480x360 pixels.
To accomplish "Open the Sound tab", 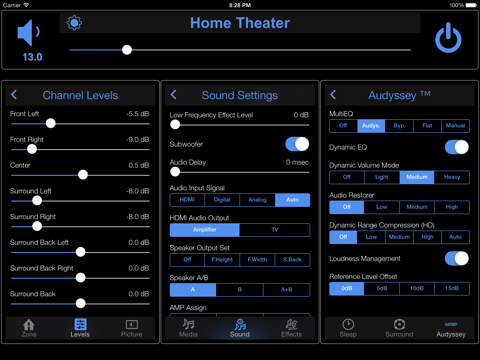I will tap(240, 328).
